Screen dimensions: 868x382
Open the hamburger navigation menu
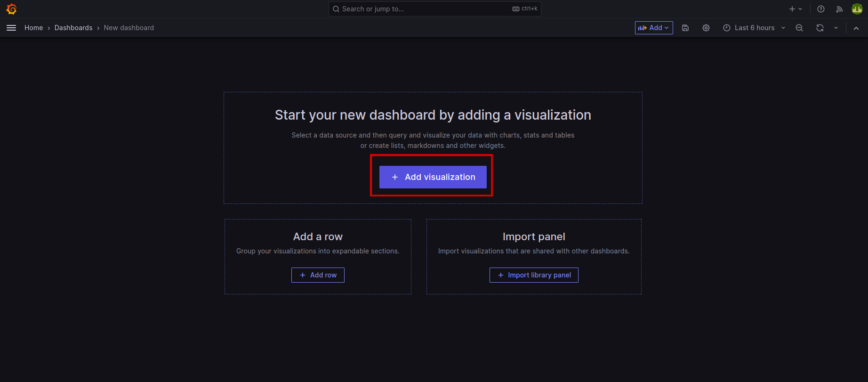11,28
